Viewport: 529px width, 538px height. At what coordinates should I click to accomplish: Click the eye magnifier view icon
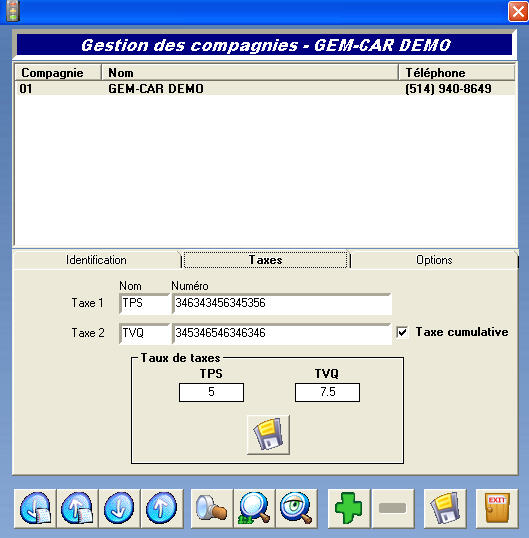click(x=296, y=508)
